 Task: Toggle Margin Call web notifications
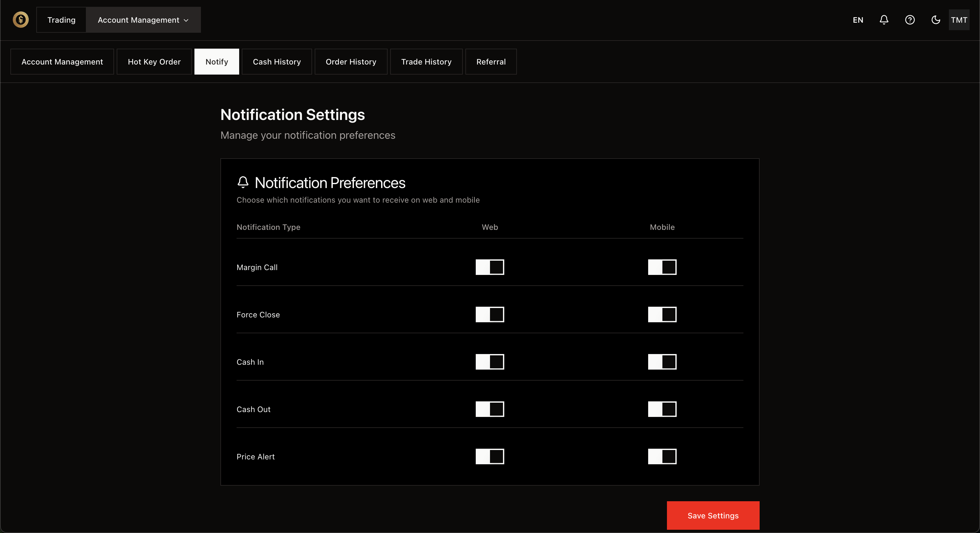tap(490, 267)
